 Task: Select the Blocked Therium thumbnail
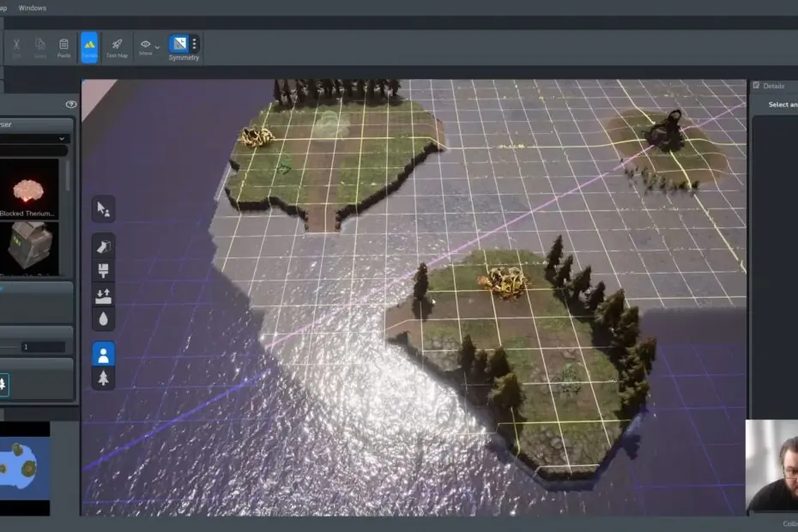pos(29,189)
